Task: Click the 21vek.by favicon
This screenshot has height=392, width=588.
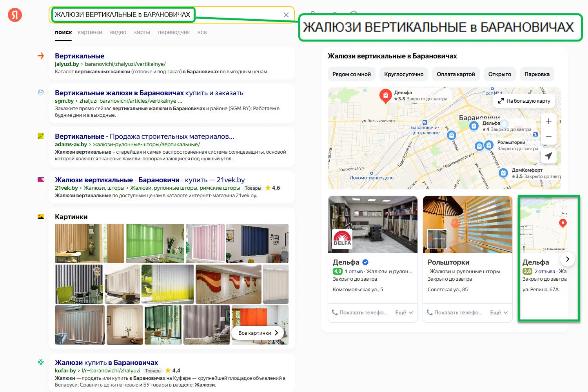Action: (41, 180)
